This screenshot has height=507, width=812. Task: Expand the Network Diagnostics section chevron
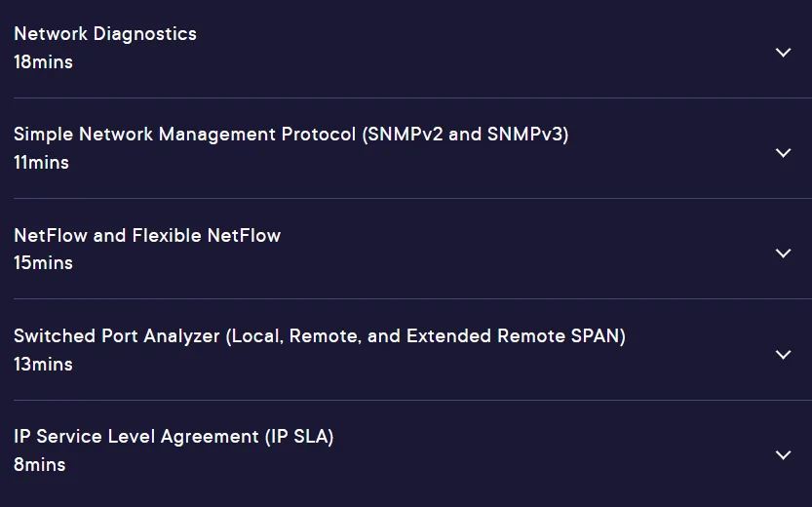(x=783, y=53)
